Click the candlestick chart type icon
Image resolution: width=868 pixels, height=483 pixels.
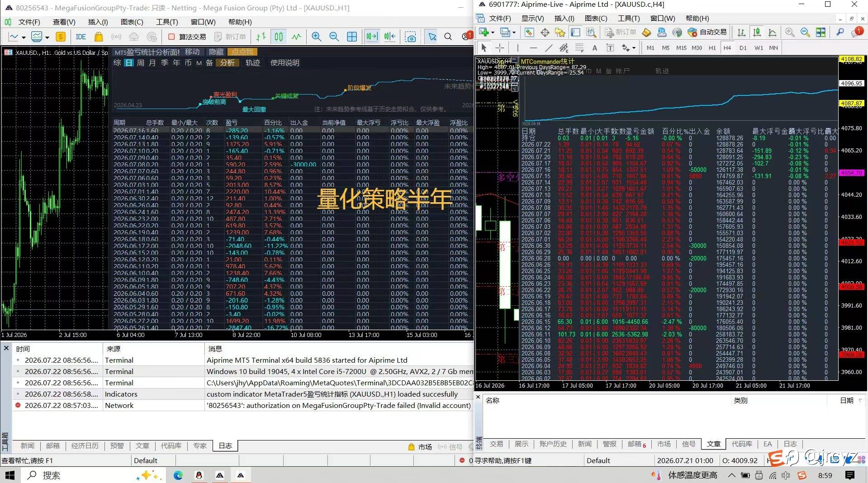pyautogui.click(x=279, y=37)
